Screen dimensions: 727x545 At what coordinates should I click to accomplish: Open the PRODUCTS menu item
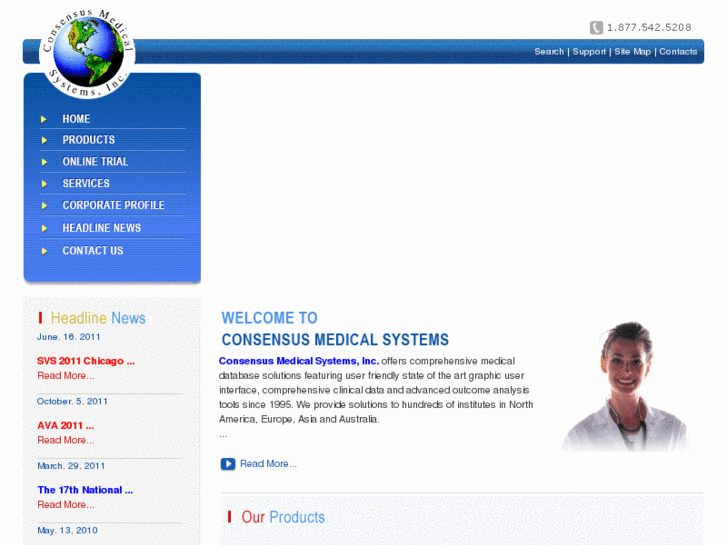(x=89, y=140)
